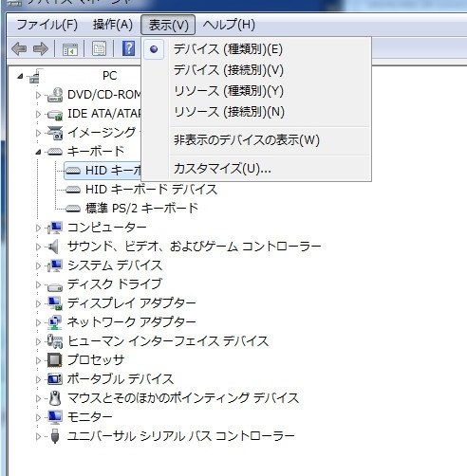This screenshot has width=467, height=476.
Task: Toggle the console tree pane icon
Action: pos(70,49)
